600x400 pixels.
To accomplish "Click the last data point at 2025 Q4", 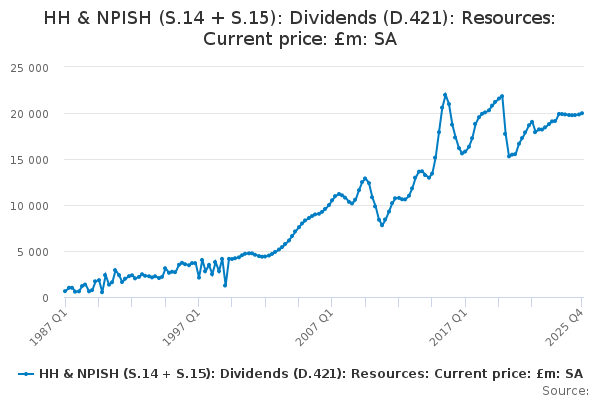I will click(x=582, y=113).
